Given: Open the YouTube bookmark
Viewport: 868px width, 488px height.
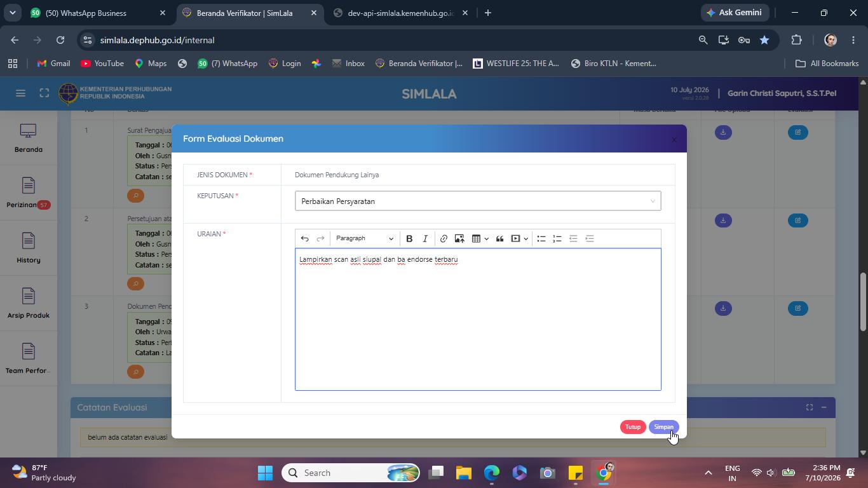Looking at the screenshot, I should tap(102, 64).
